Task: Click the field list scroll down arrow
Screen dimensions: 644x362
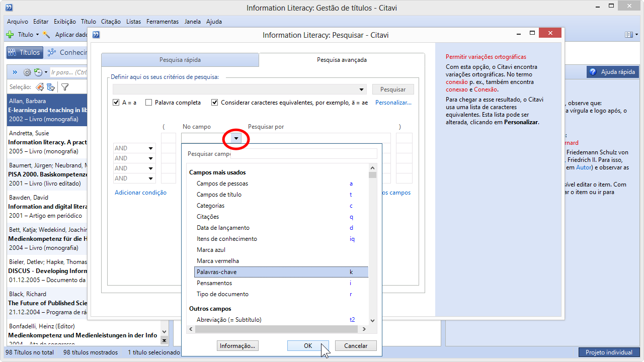Action: (372, 320)
